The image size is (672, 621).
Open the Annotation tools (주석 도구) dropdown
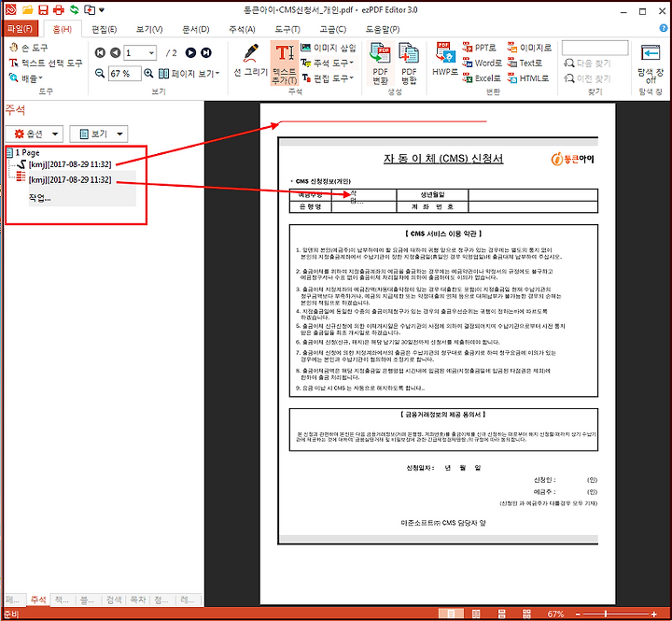pos(328,64)
